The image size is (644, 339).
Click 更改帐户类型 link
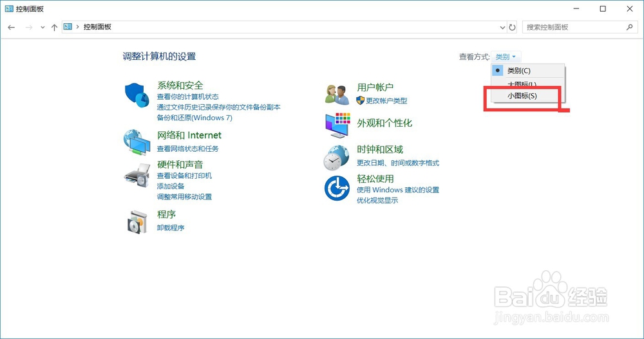(x=386, y=100)
